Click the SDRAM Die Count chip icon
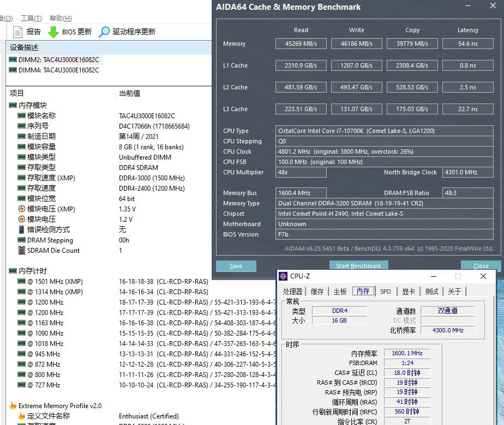The height and width of the screenshot is (425, 504). pyautogui.click(x=22, y=251)
